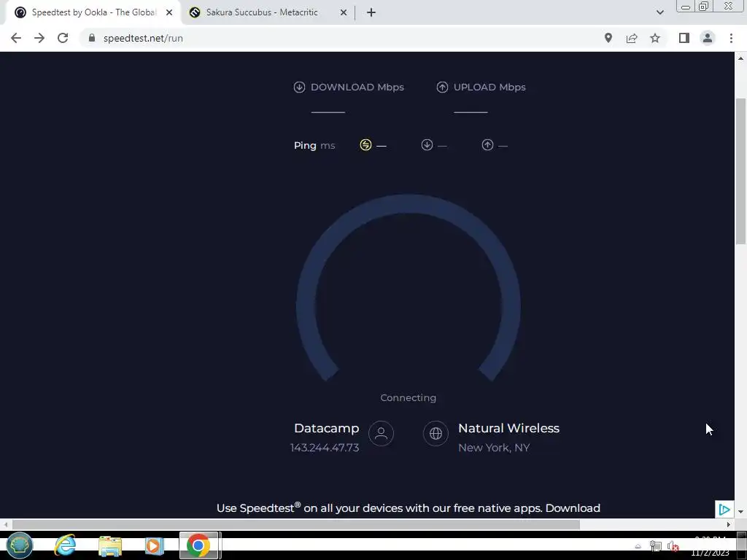This screenshot has height=560, width=747.
Task: Click the vertical scrollbar thumb
Action: 741,171
